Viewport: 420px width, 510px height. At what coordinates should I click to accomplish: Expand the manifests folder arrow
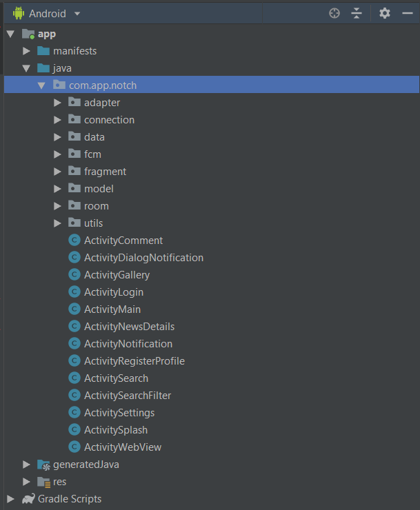pyautogui.click(x=26, y=51)
